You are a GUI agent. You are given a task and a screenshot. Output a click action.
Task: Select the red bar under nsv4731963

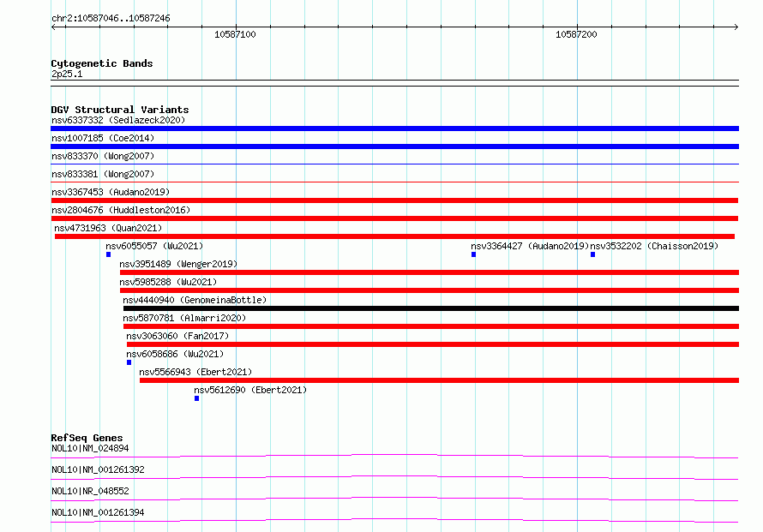coord(394,236)
